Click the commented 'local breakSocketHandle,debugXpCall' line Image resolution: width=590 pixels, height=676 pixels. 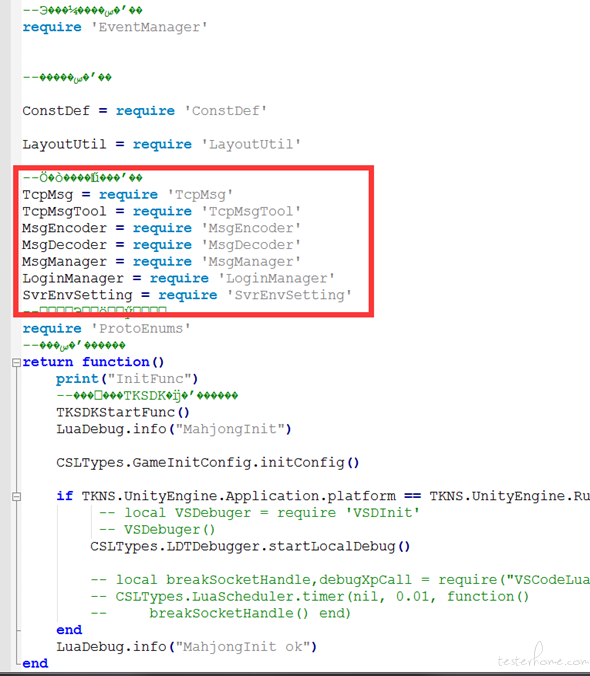click(340, 580)
